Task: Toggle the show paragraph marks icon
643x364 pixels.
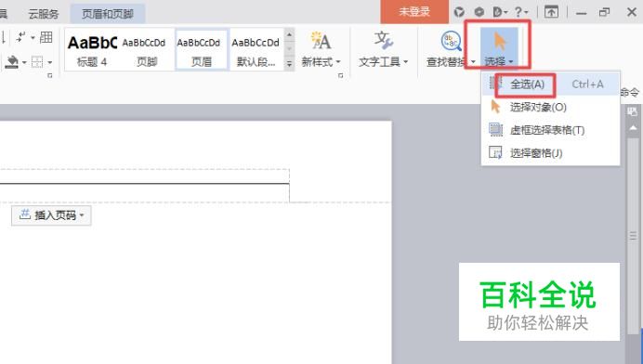Action: (x=20, y=37)
